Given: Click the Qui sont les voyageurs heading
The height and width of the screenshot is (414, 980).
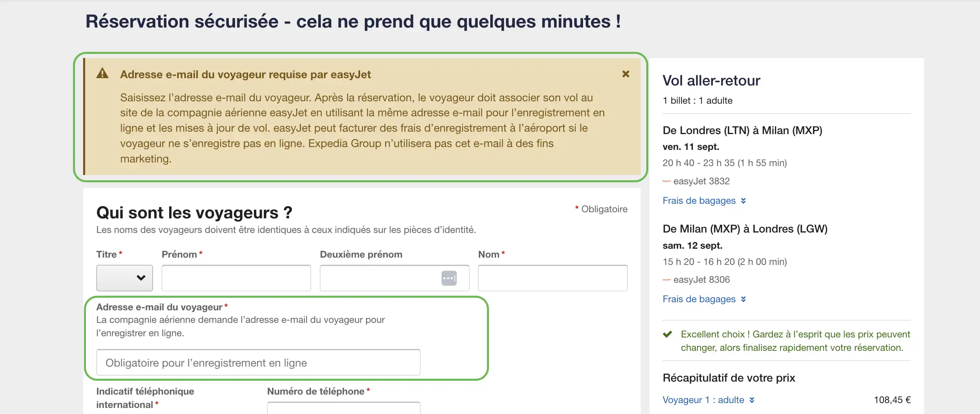Looking at the screenshot, I should pyautogui.click(x=194, y=213).
